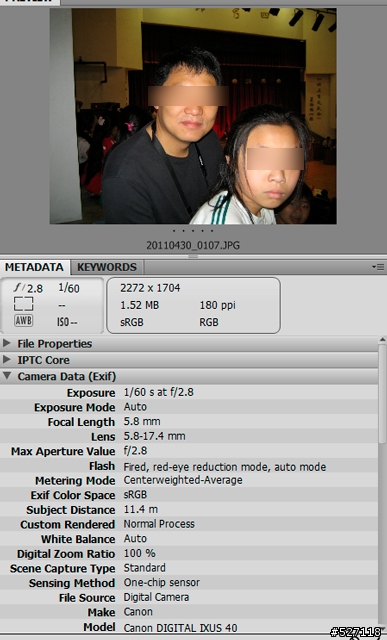387x640 pixels.
Task: Select the Sensing Method One-chip sensor value
Action: point(162,582)
